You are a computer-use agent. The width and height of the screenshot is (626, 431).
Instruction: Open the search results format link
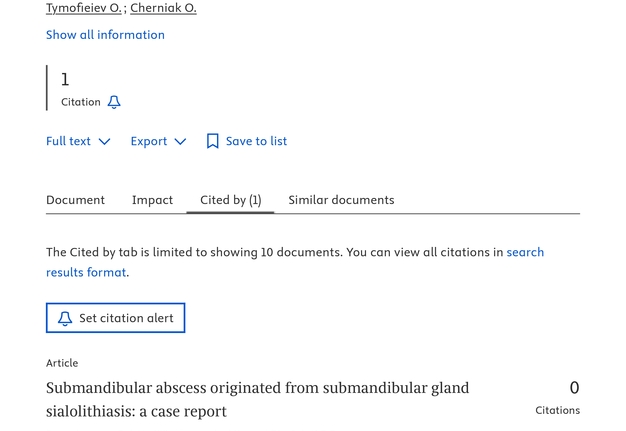point(524,252)
